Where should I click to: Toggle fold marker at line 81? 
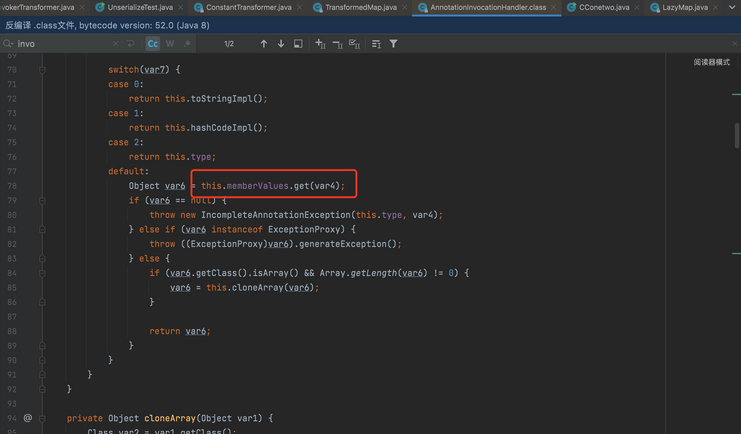pyautogui.click(x=42, y=230)
